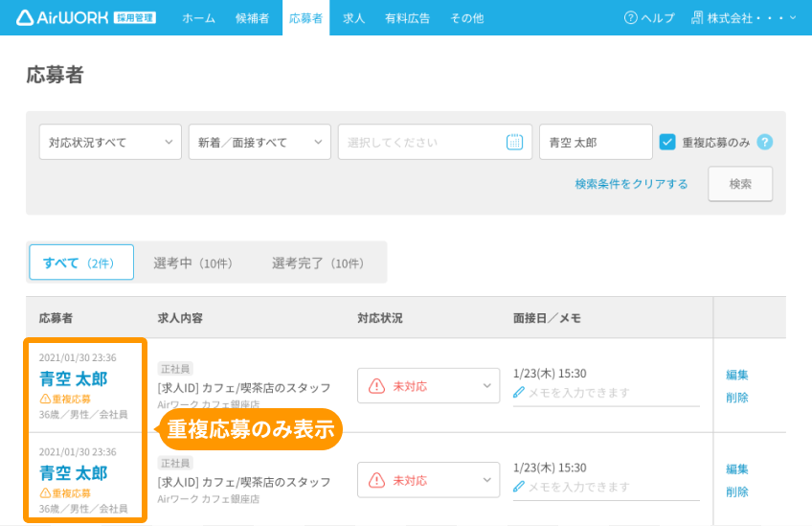This screenshot has width=812, height=526.
Task: Open second 青空 太郎 applicant name link
Action: coord(74,473)
